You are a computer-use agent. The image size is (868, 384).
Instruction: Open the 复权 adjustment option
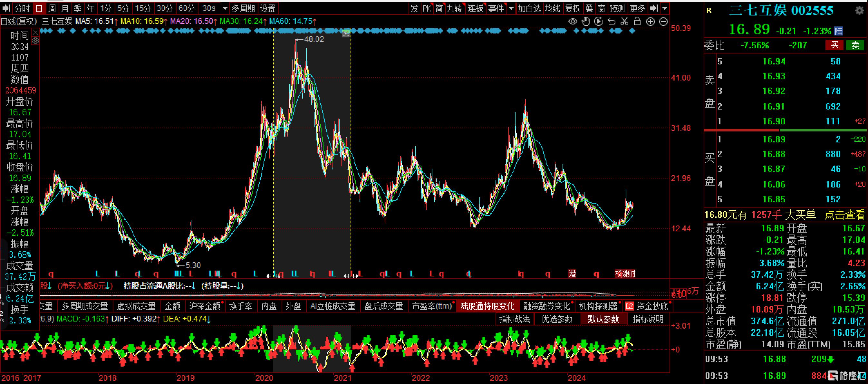tap(573, 8)
